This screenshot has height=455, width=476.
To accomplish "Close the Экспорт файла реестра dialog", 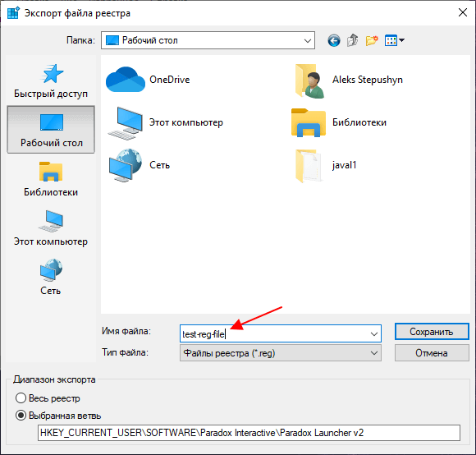I will coord(463,12).
